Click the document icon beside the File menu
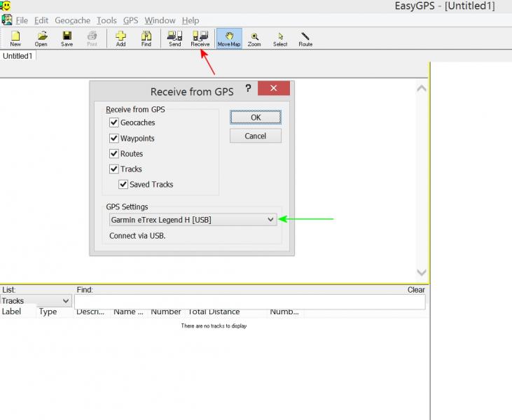 (7, 20)
